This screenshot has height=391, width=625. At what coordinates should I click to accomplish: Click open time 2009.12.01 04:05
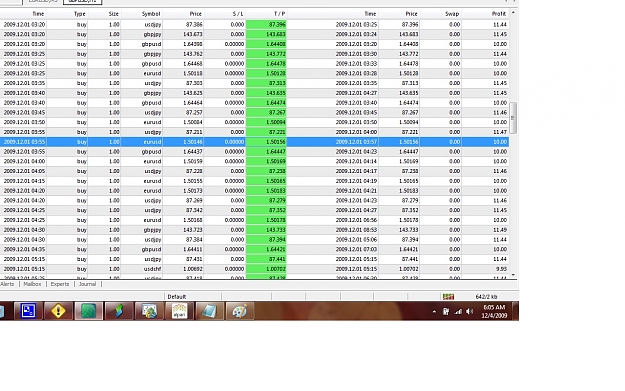click(x=24, y=171)
